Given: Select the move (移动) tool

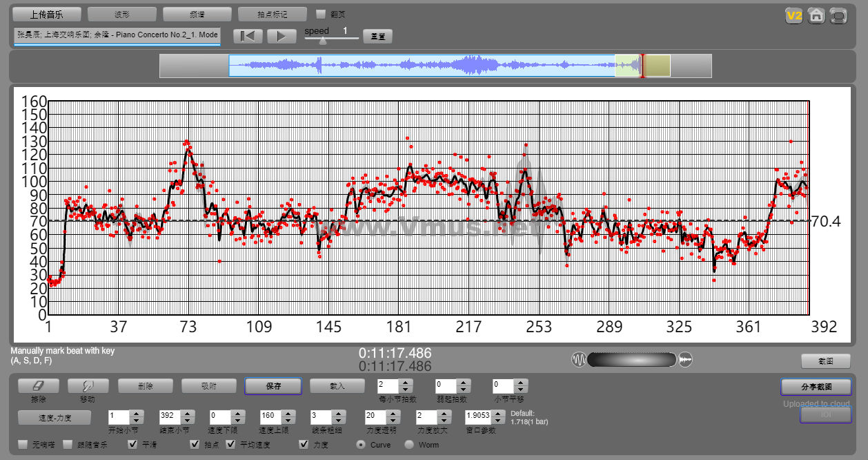Looking at the screenshot, I should [88, 386].
